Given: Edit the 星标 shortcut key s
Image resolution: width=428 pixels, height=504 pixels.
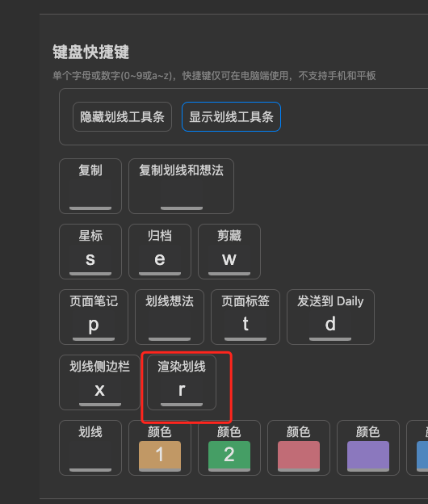Looking at the screenshot, I should point(90,261).
